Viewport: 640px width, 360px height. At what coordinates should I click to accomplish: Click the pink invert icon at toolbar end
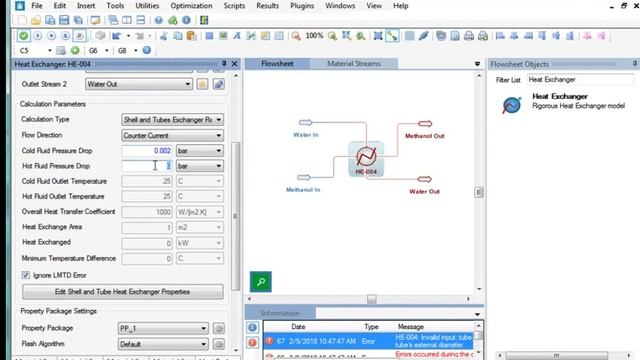601,36
